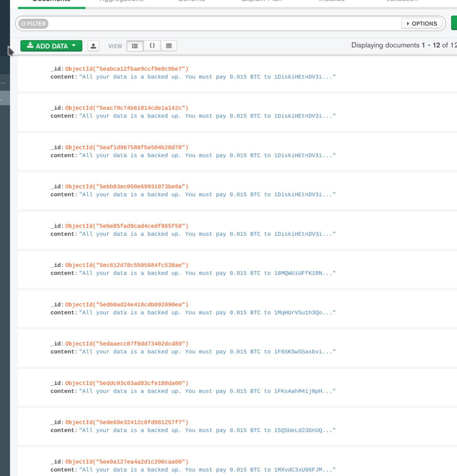Select ObjectId 5eddc03c03ad83cfe188da00
Screen dimensions: 457x476
(x=127, y=383)
